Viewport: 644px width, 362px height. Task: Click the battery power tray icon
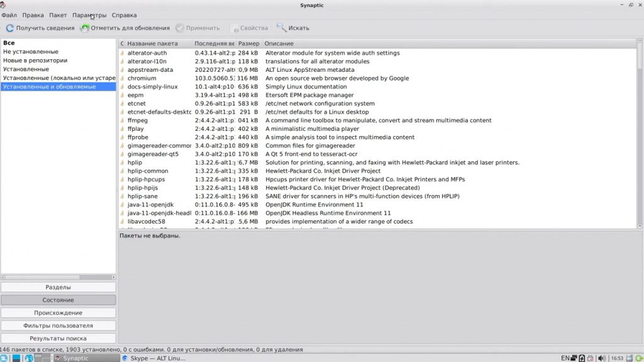pyautogui.click(x=582, y=358)
